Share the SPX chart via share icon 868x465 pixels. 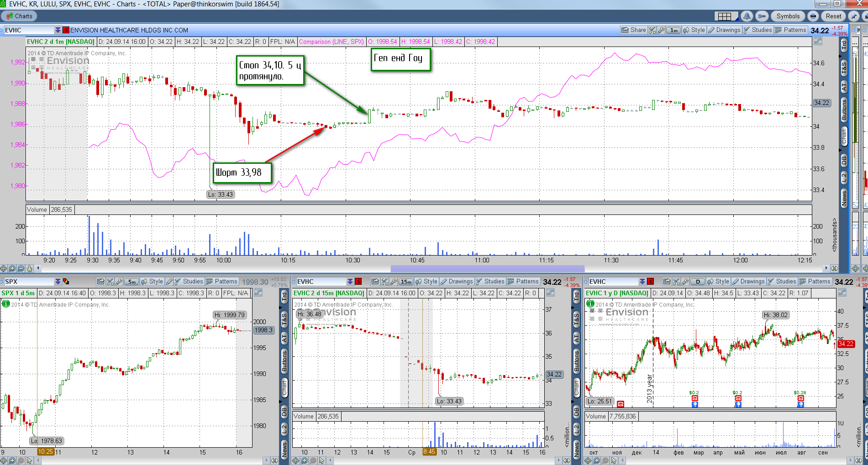click(101, 282)
